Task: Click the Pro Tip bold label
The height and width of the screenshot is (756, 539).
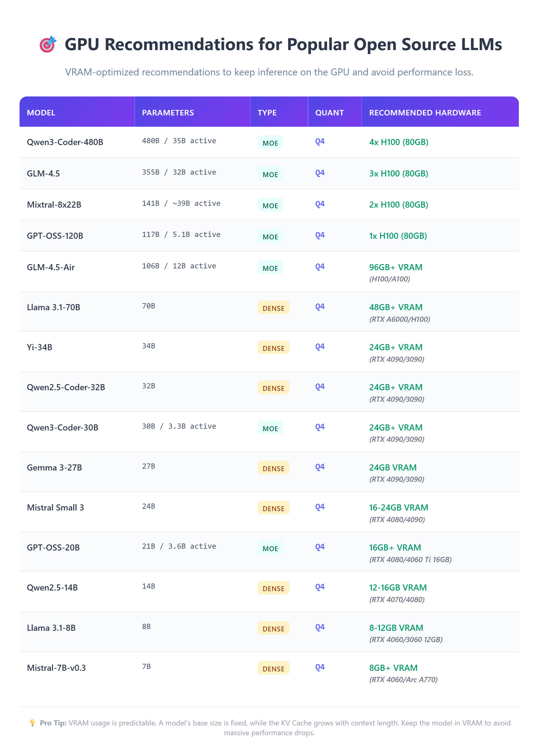Action: [53, 723]
